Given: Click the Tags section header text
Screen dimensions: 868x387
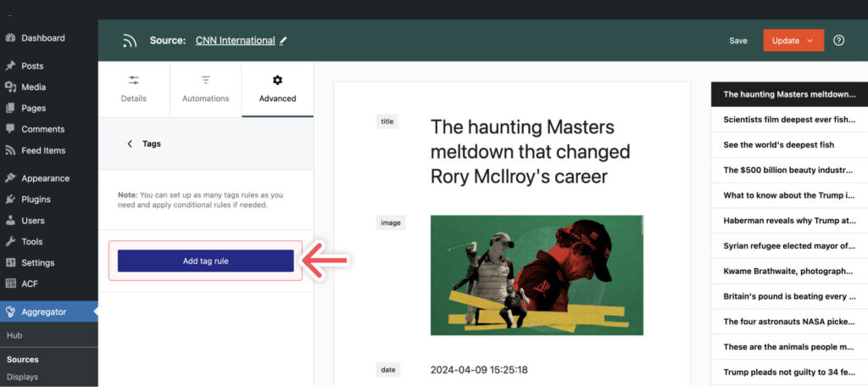Looking at the screenshot, I should tap(152, 143).
